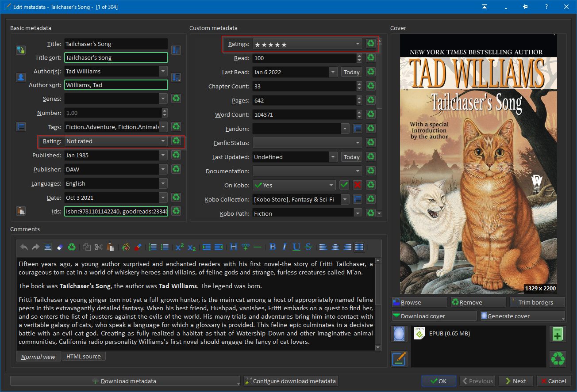Toggle strikethrough formatting

click(308, 247)
